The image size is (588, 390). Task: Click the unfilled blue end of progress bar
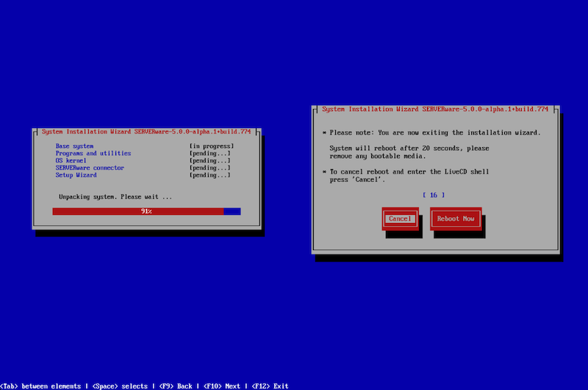pos(232,211)
